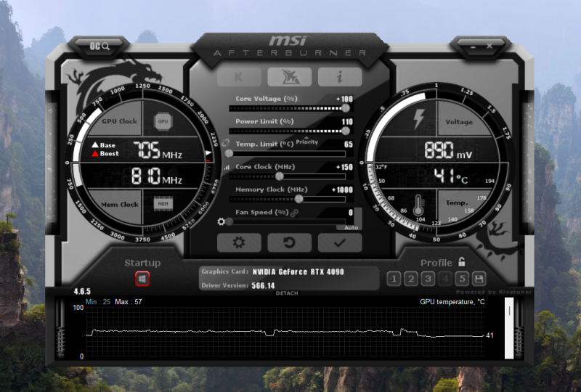Image resolution: width=581 pixels, height=392 pixels.
Task: Click the MEM chip icon in the gauge
Action: pyautogui.click(x=163, y=204)
